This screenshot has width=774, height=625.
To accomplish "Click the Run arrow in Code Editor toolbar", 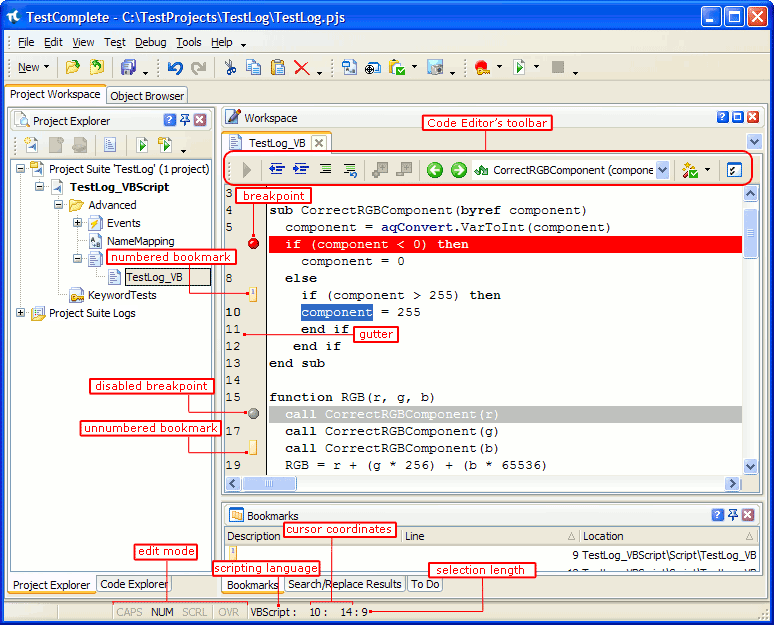I will pyautogui.click(x=247, y=170).
